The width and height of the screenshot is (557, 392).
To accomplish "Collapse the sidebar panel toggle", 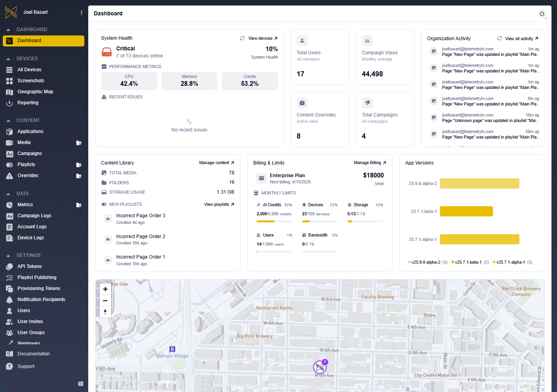I will (81, 384).
